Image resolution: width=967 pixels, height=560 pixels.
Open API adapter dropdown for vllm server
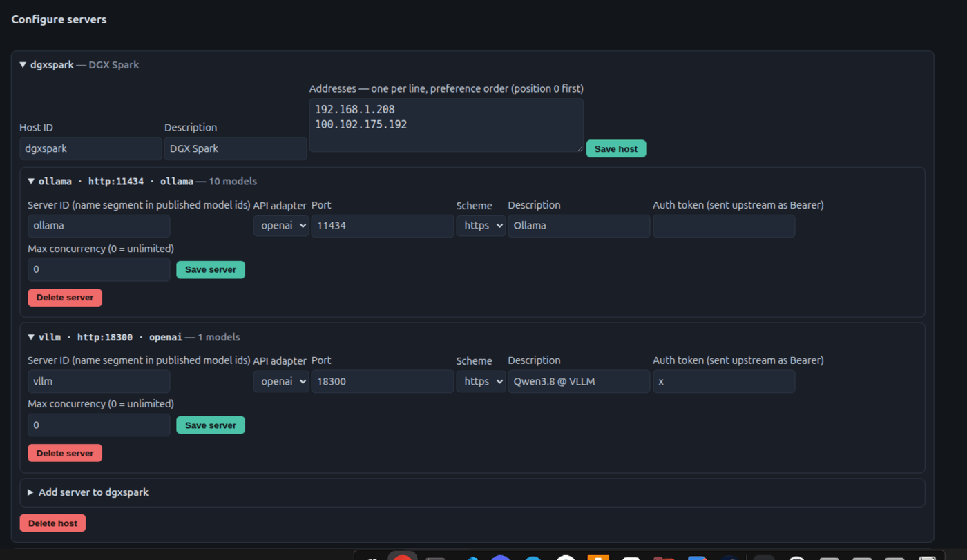280,381
